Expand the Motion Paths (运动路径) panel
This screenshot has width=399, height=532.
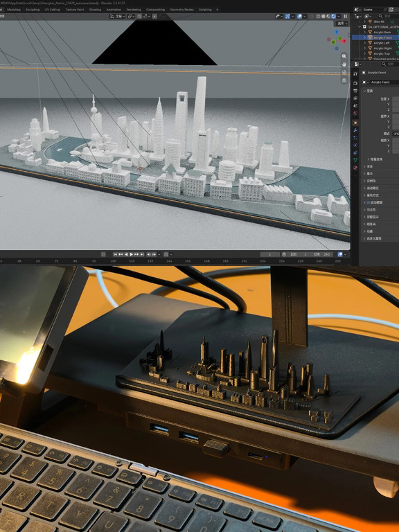click(371, 188)
